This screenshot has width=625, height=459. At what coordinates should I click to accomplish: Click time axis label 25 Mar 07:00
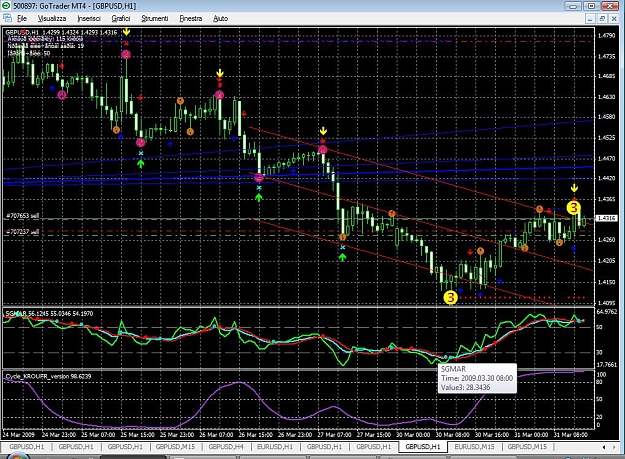click(98, 435)
